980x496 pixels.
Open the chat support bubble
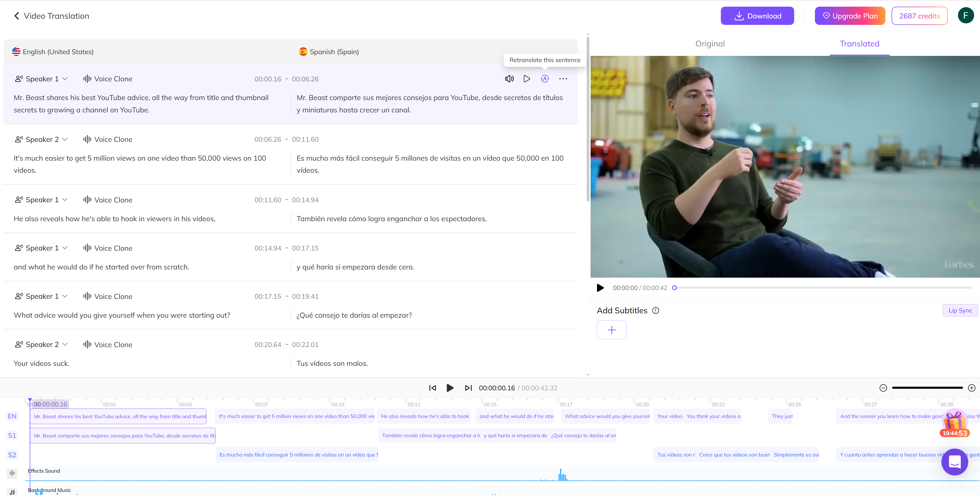[955, 462]
